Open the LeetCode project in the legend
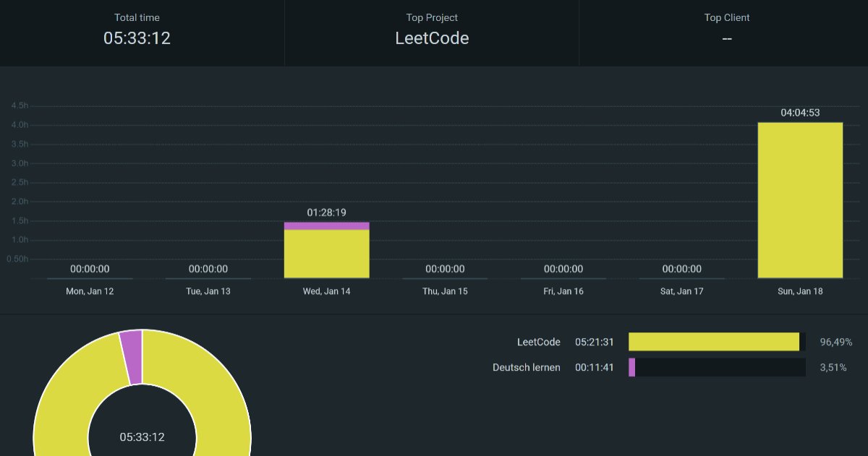 [x=538, y=342]
